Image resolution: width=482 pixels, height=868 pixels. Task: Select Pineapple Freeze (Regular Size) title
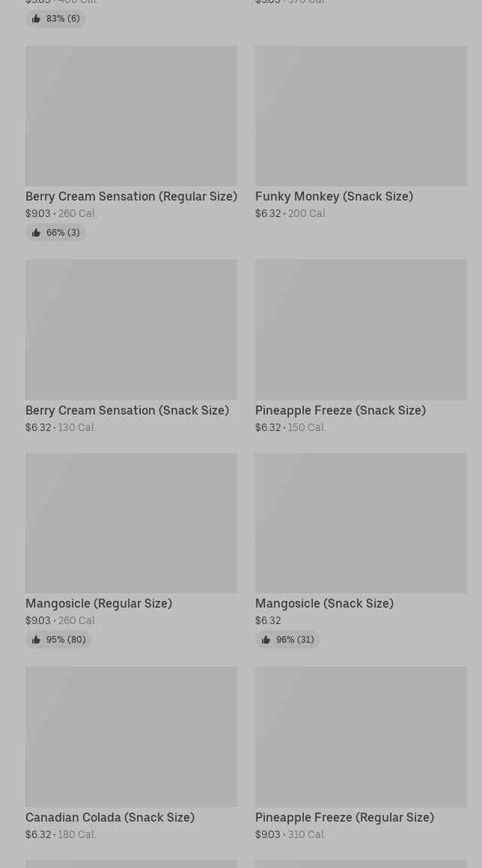pyautogui.click(x=345, y=817)
